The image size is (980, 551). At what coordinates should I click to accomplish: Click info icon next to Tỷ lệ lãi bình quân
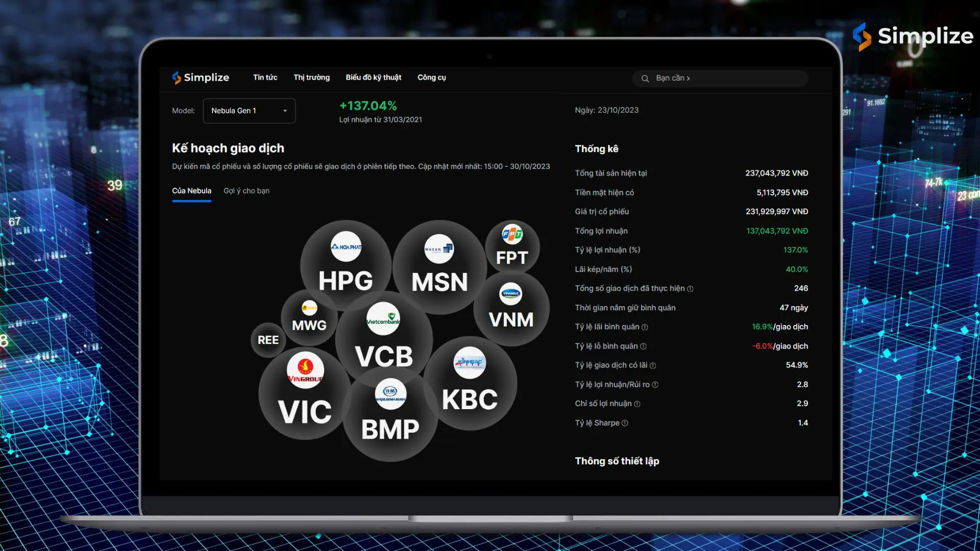pos(645,327)
